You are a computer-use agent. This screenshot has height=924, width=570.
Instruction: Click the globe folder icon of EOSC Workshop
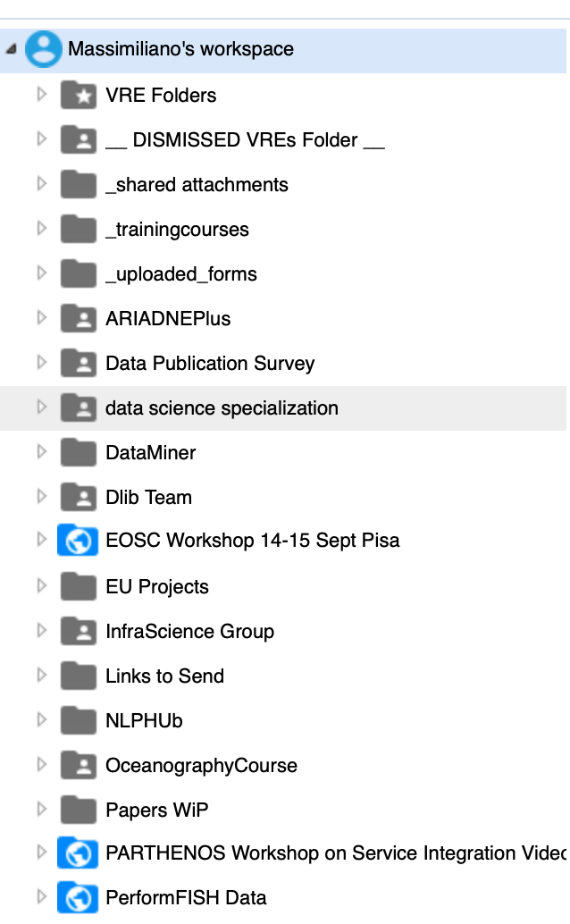[x=78, y=540]
